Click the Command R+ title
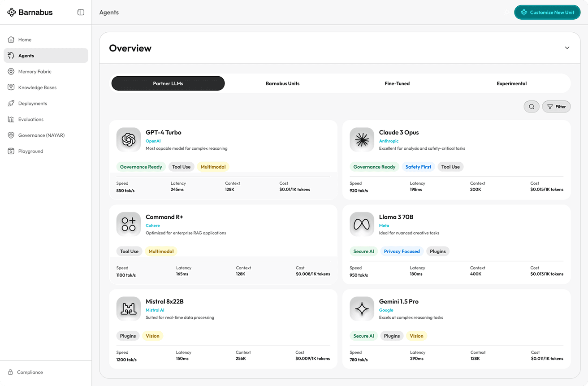 coord(164,217)
